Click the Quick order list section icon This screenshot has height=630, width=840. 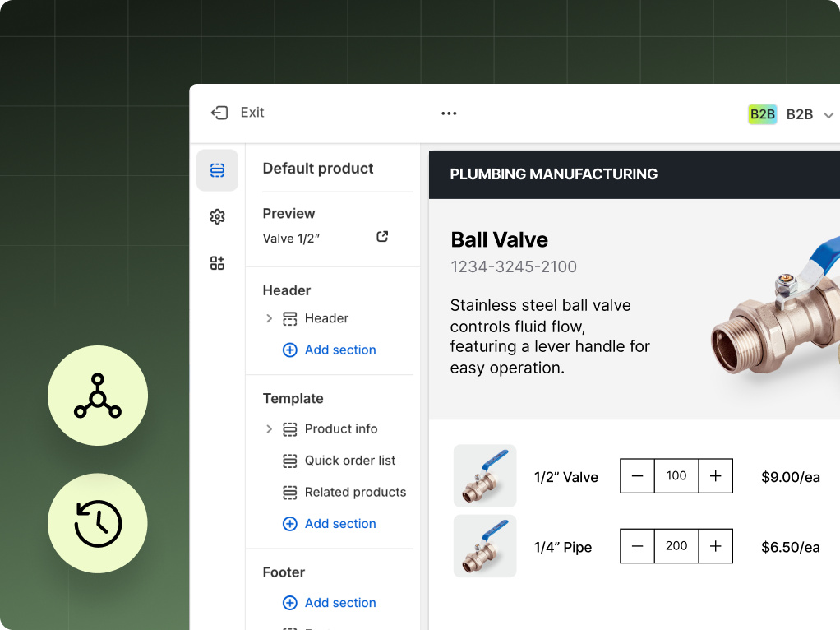coord(290,461)
